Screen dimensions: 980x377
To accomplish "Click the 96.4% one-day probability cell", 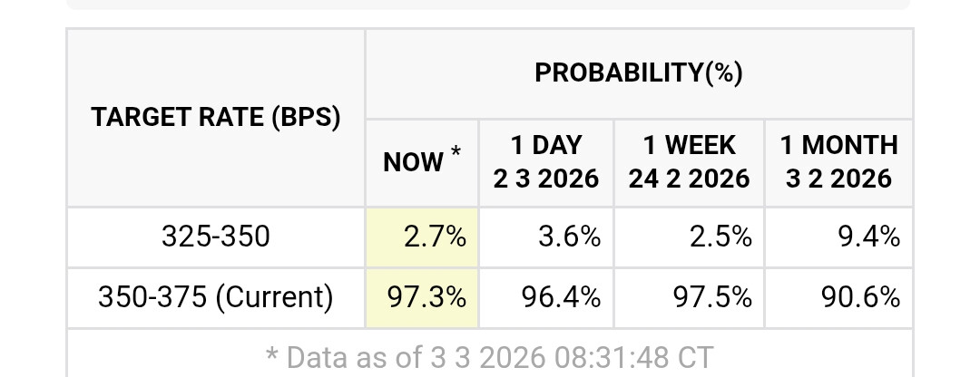I will [546, 297].
